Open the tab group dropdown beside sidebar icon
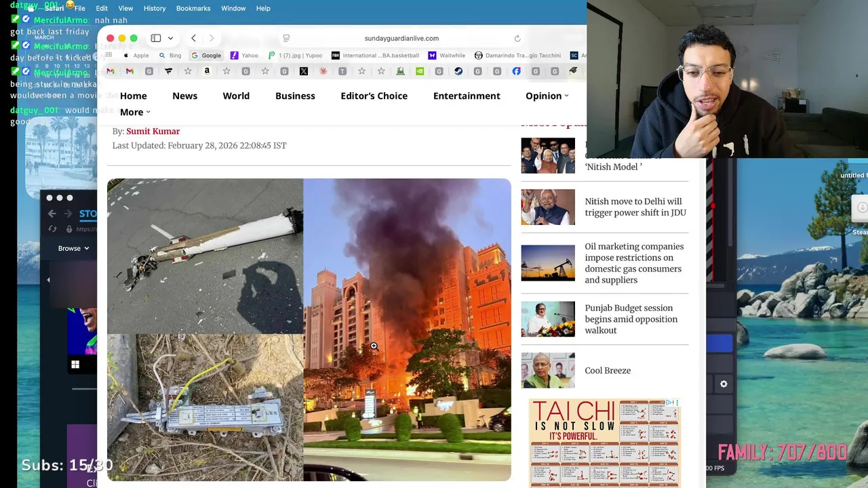This screenshot has width=868, height=488. click(x=170, y=39)
